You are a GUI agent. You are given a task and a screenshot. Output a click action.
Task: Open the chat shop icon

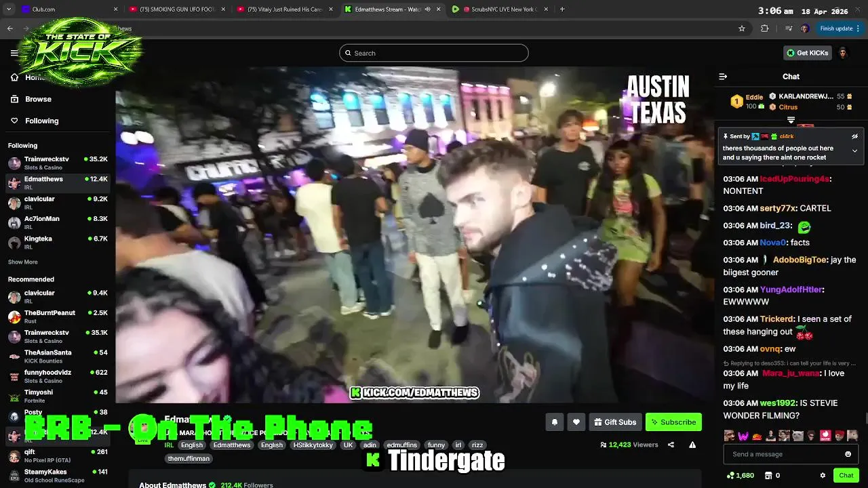coord(768,475)
